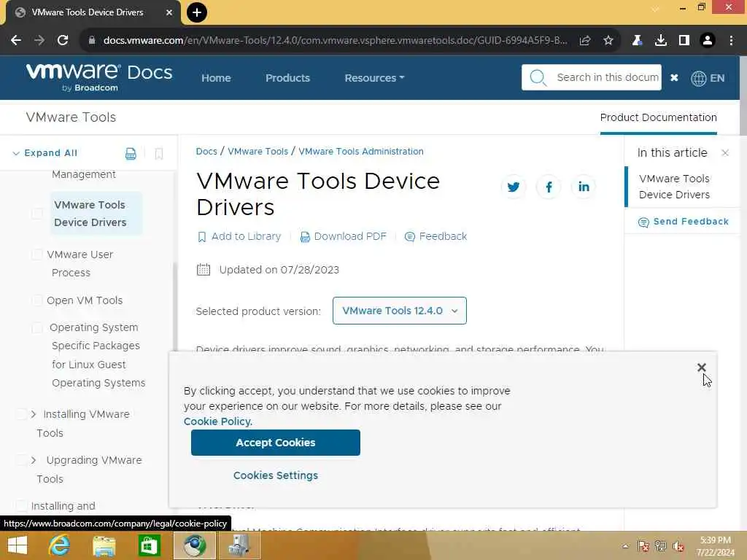Viewport: 747px width, 560px height.
Task: Close the In this article panel
Action: 725,153
